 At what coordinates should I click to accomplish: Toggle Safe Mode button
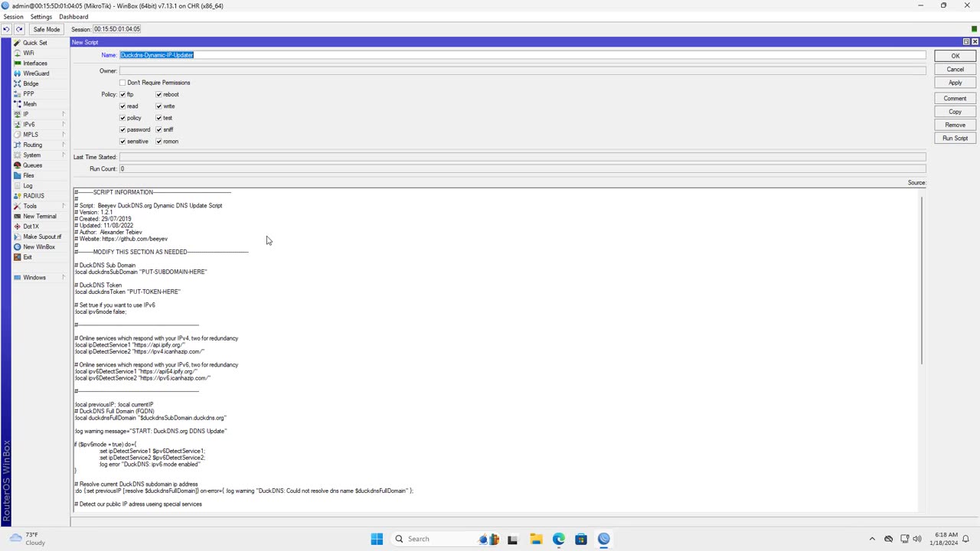(47, 29)
